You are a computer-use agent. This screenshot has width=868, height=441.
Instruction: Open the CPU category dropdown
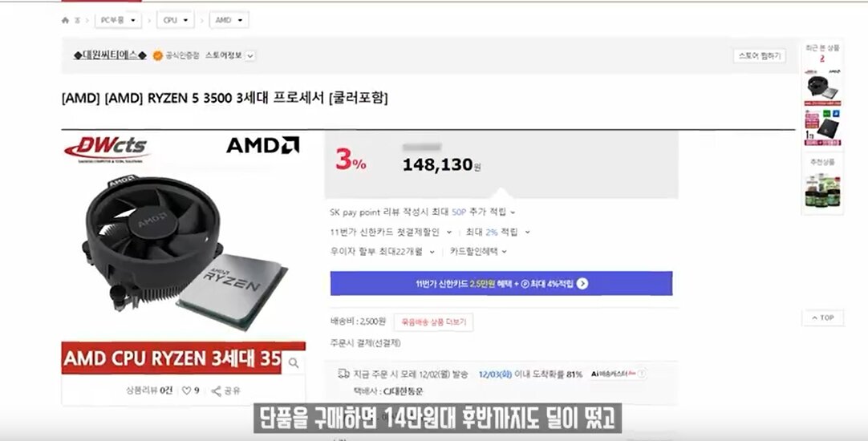[x=176, y=21]
